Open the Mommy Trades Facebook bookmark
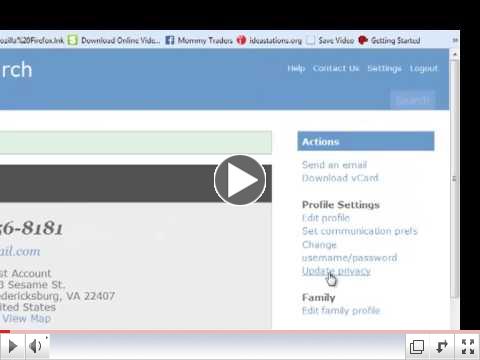Viewport: 480px width, 360px height. (x=199, y=41)
